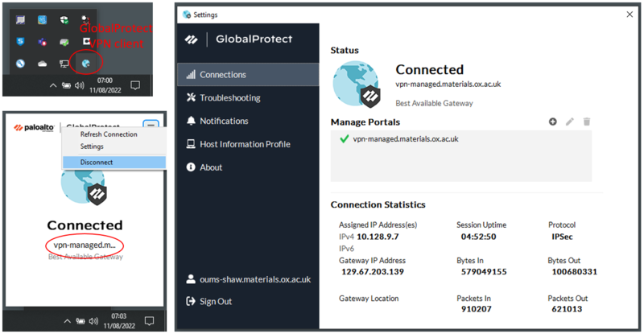Click the network monitor tray icon
The height and width of the screenshot is (334, 644).
[x=64, y=64]
